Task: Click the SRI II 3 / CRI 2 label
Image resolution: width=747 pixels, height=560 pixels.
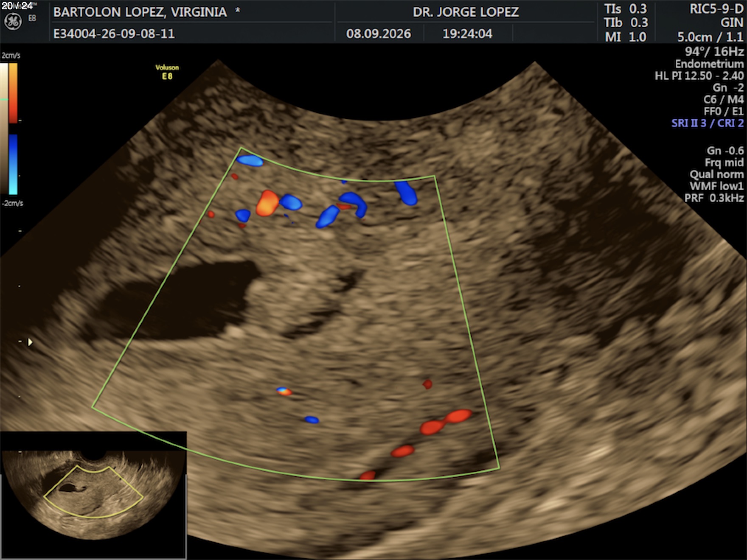Action: [x=708, y=123]
